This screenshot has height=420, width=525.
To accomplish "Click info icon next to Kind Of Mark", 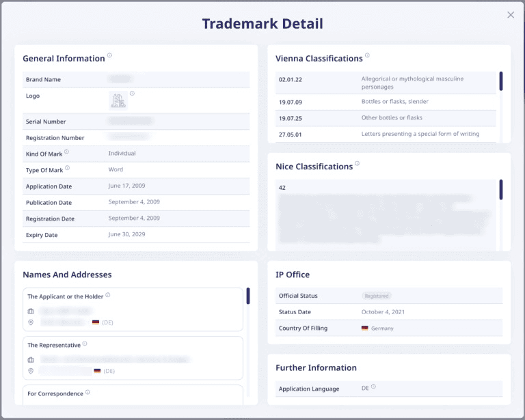I will [66, 152].
